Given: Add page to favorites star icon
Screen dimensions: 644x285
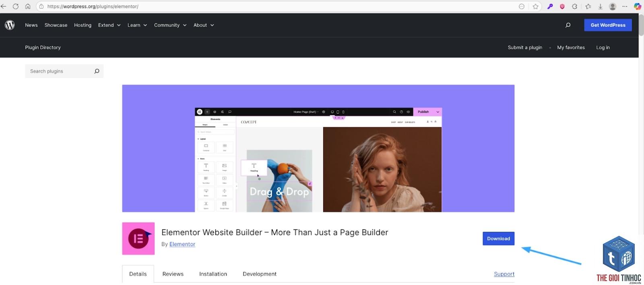Looking at the screenshot, I should click(535, 6).
